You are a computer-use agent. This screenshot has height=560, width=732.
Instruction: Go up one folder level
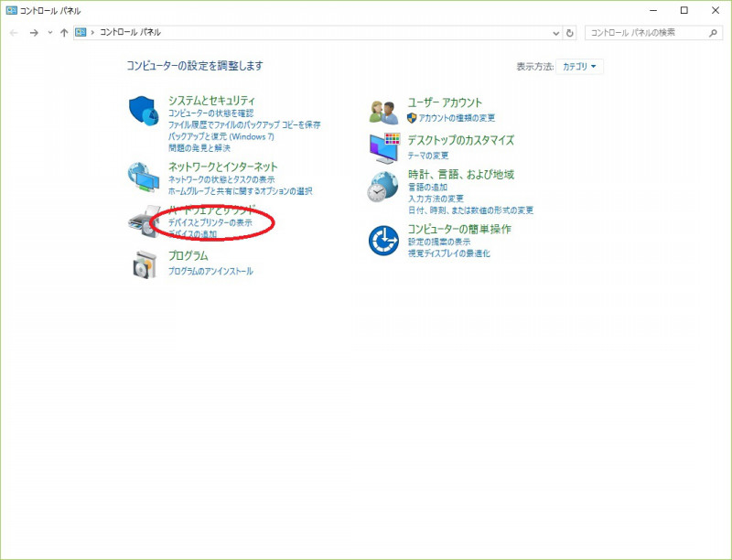coord(64,33)
